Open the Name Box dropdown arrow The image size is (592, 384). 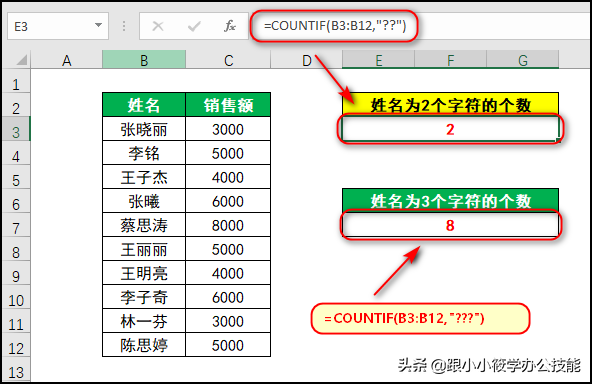[x=98, y=25]
